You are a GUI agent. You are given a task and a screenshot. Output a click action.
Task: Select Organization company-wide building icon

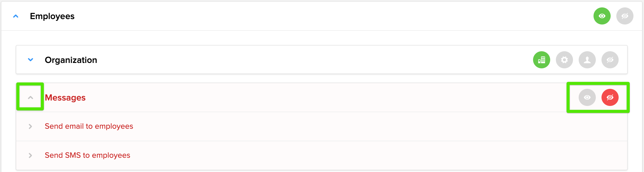(x=541, y=60)
